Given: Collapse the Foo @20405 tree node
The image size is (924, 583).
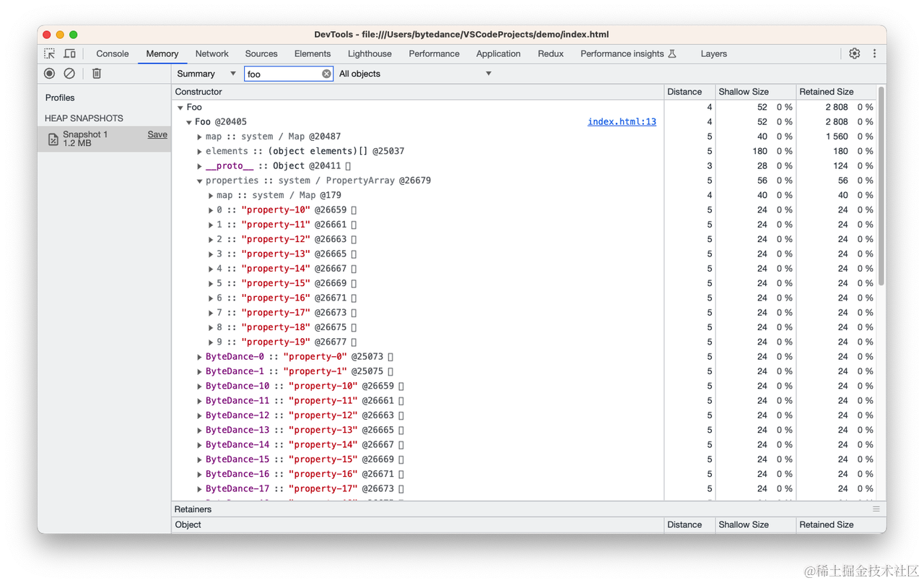Looking at the screenshot, I should 189,122.
